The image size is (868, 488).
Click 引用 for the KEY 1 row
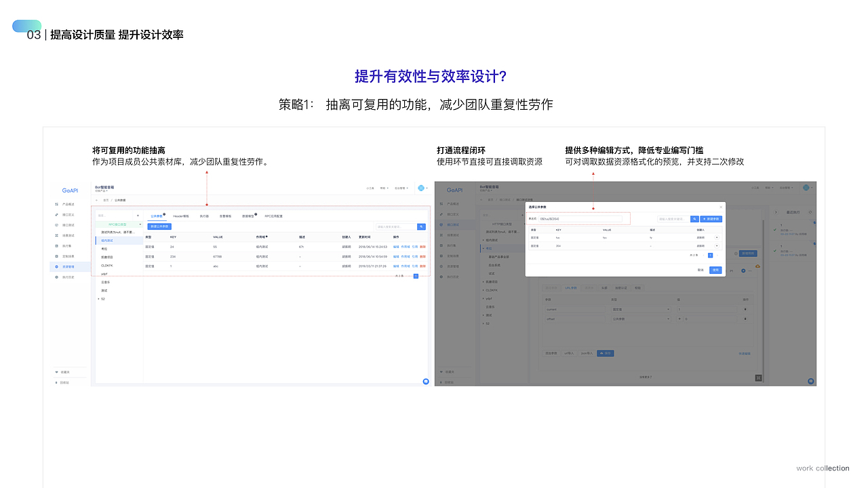pyautogui.click(x=414, y=266)
